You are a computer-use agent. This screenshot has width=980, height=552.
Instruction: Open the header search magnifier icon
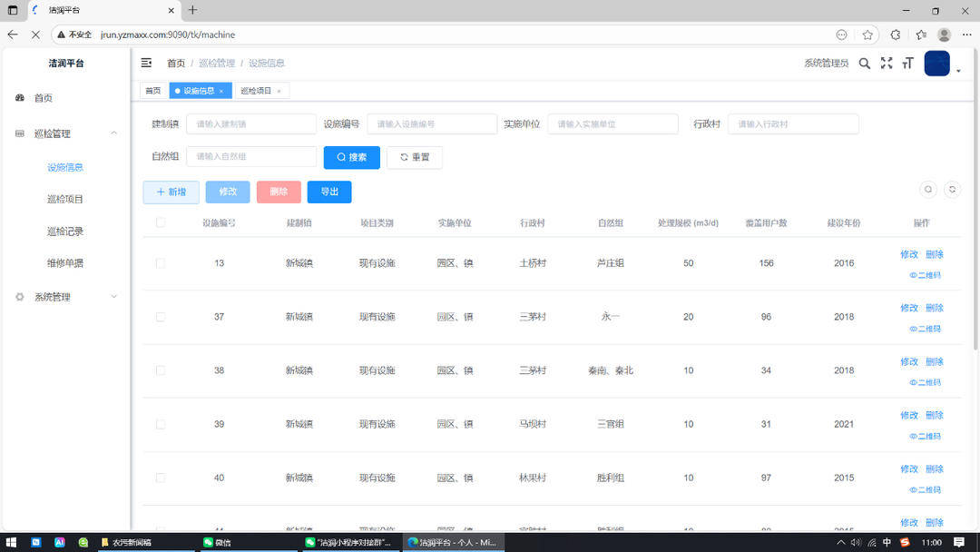click(864, 64)
